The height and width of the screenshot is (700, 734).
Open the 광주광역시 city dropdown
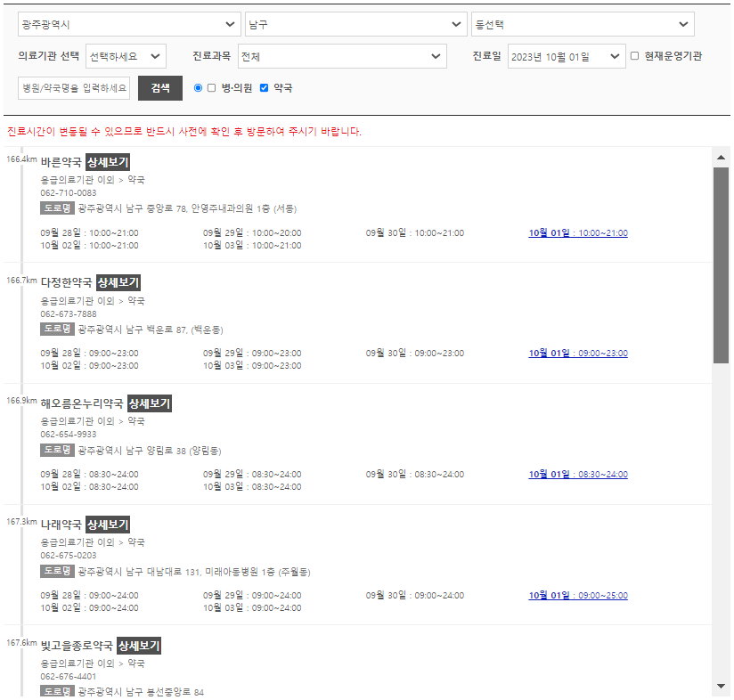(129, 24)
